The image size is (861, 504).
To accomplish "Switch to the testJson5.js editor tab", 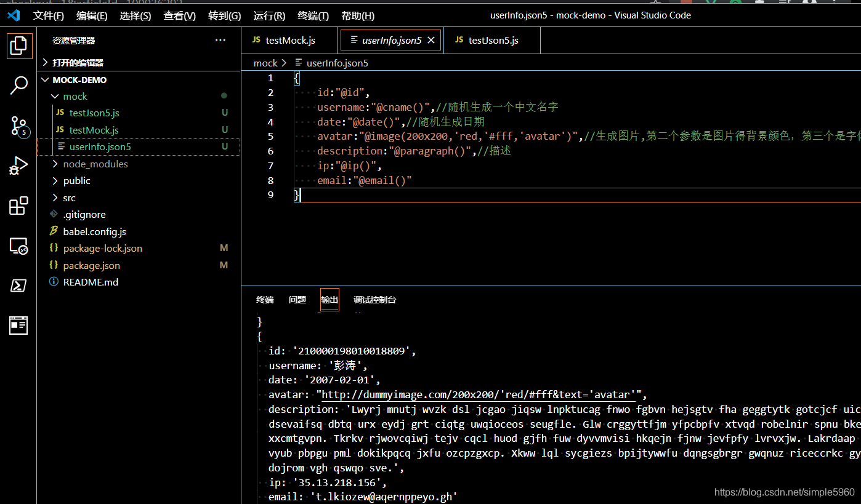I will tap(492, 40).
